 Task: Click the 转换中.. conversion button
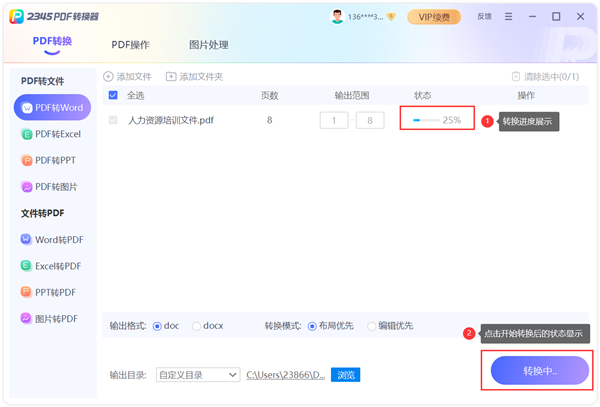pos(540,371)
